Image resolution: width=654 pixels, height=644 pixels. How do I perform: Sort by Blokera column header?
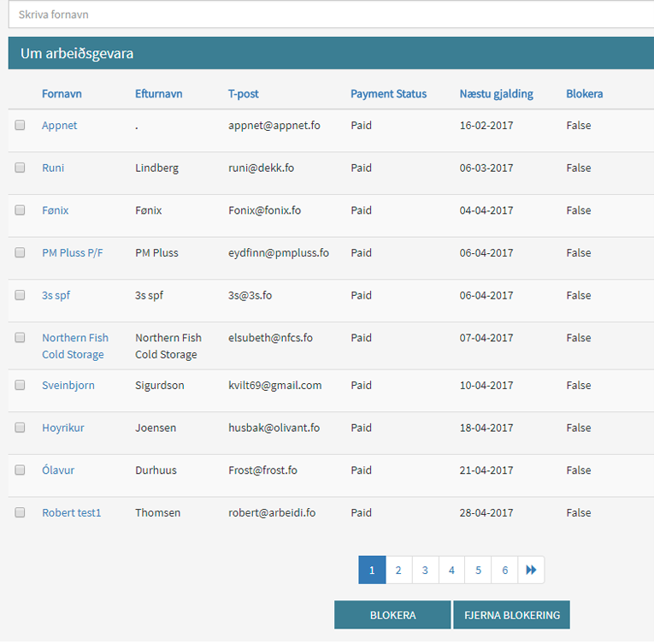pyautogui.click(x=585, y=93)
